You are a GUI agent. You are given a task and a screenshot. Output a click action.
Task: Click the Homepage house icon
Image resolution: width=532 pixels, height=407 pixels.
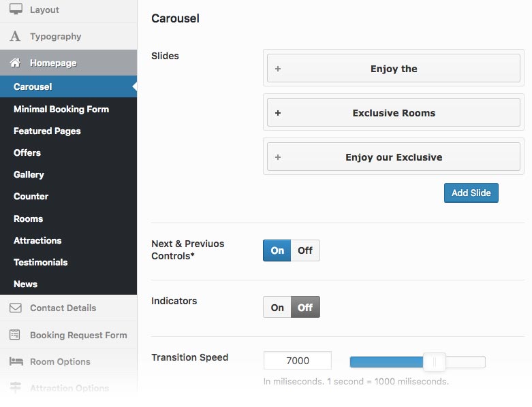[15, 63]
